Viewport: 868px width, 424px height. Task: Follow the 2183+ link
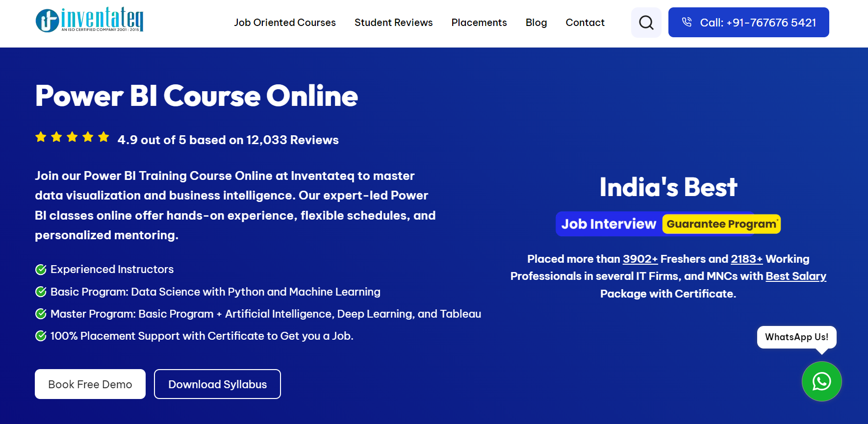pyautogui.click(x=747, y=259)
